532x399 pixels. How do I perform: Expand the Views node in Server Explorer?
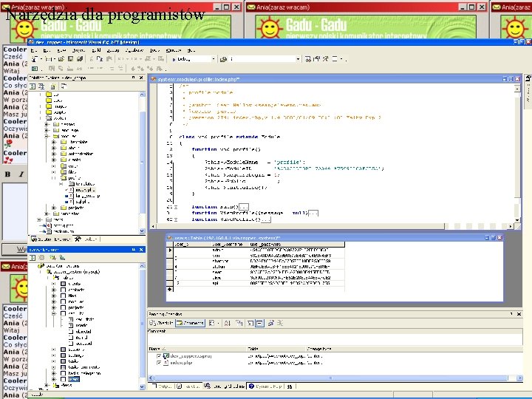coord(46,385)
